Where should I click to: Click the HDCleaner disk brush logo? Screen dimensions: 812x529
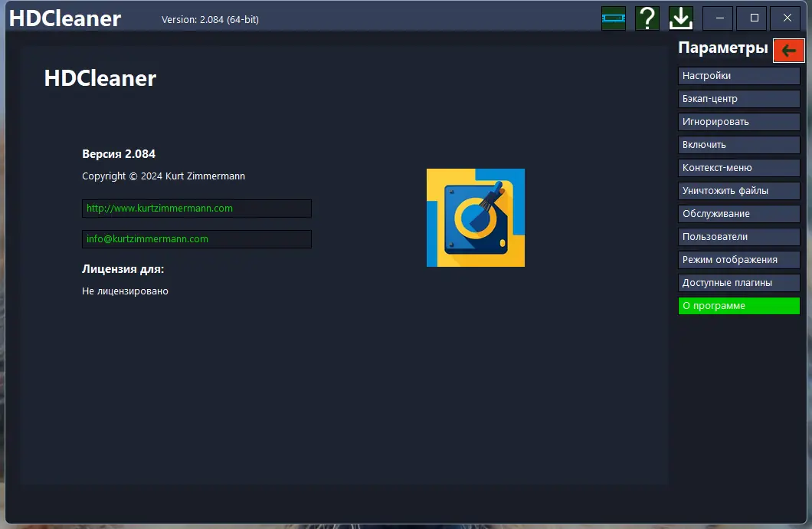[x=476, y=218]
